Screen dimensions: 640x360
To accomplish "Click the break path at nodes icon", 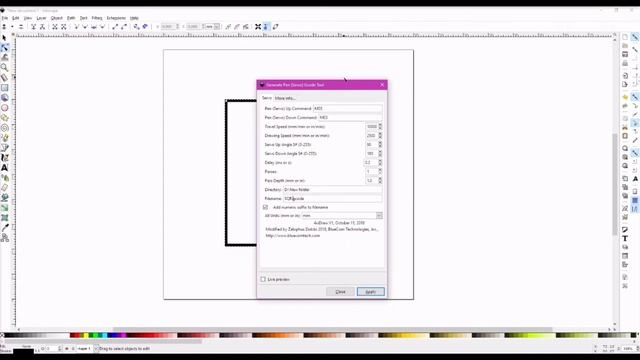I will tap(42, 27).
